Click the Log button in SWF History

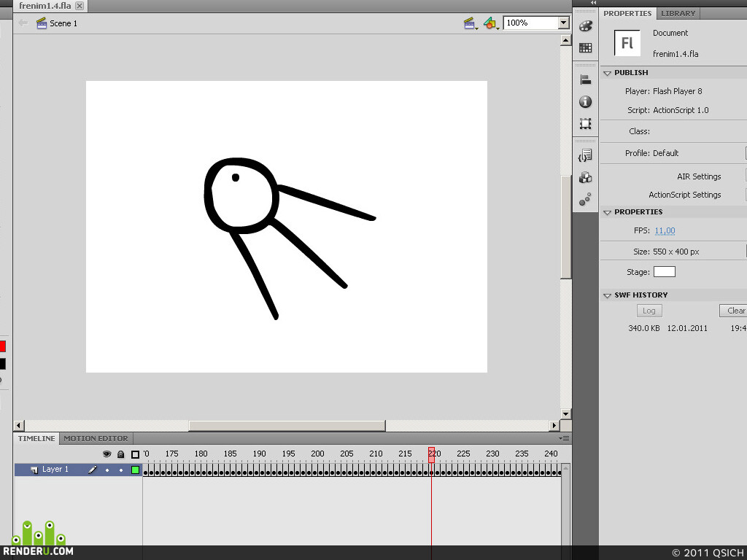[649, 311]
